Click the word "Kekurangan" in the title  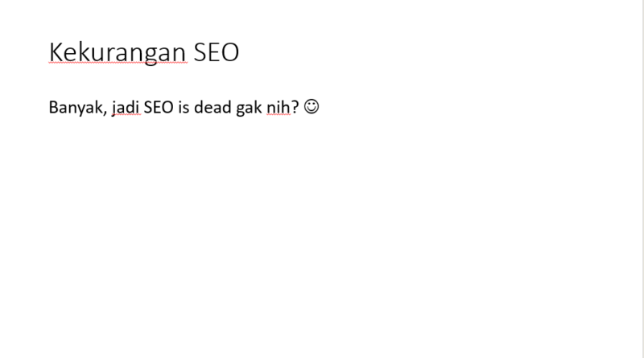tap(118, 52)
